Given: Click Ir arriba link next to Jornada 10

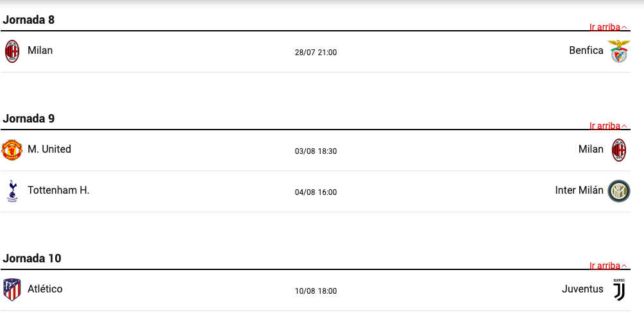Looking at the screenshot, I should [608, 266].
